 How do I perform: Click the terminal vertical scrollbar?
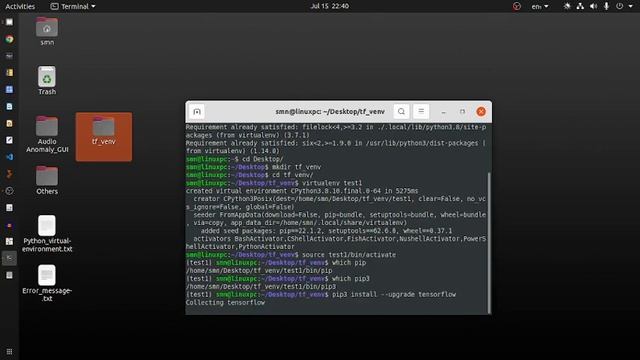point(489,242)
